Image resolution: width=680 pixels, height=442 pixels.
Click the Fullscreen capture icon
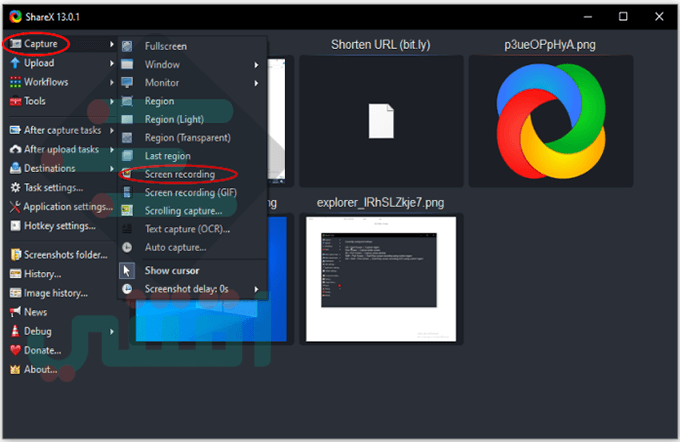click(x=127, y=46)
